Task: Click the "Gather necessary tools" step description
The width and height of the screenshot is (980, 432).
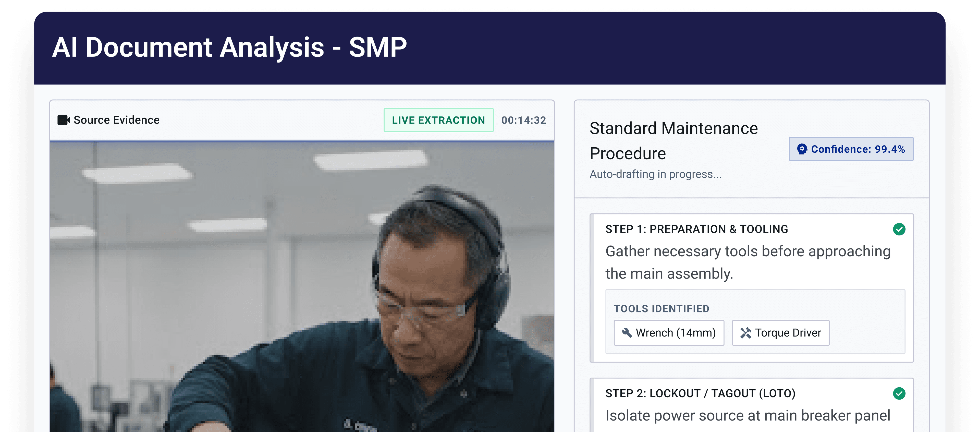Action: coord(748,262)
